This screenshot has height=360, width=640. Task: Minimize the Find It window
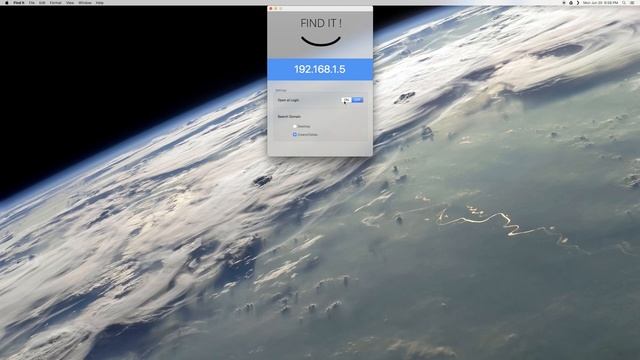[x=276, y=9]
